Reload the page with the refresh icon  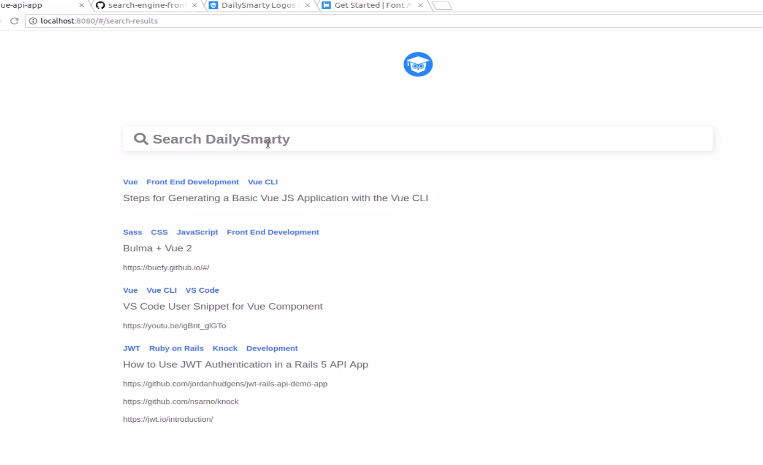[x=14, y=21]
